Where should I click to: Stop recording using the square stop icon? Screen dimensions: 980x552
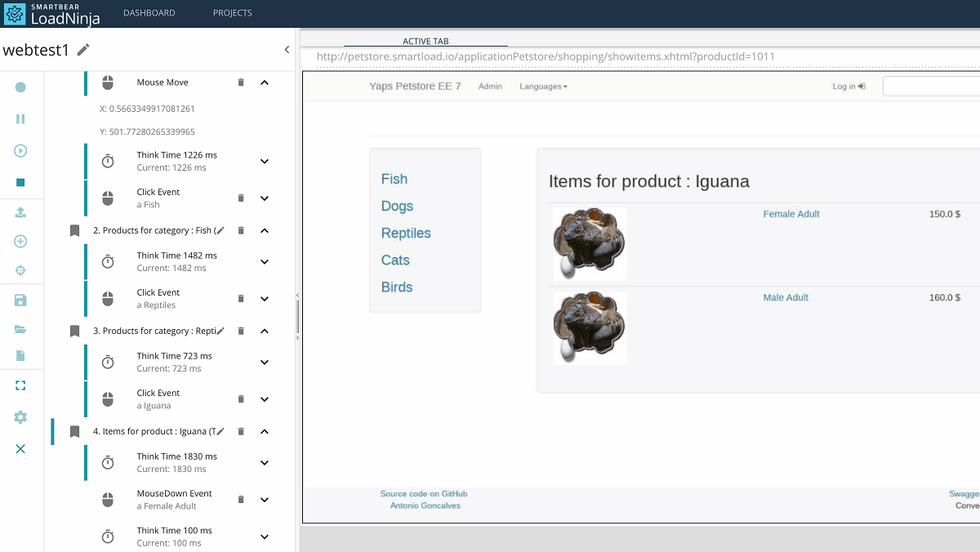pos(20,182)
